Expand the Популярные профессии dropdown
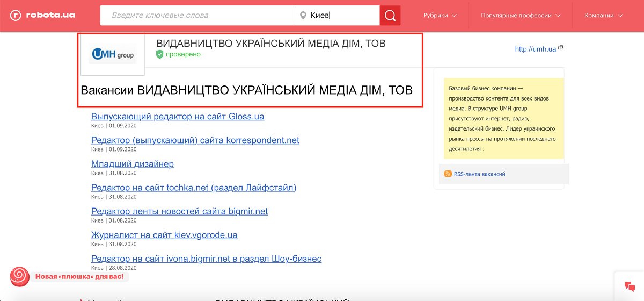Image resolution: width=644 pixels, height=301 pixels. 521,16
